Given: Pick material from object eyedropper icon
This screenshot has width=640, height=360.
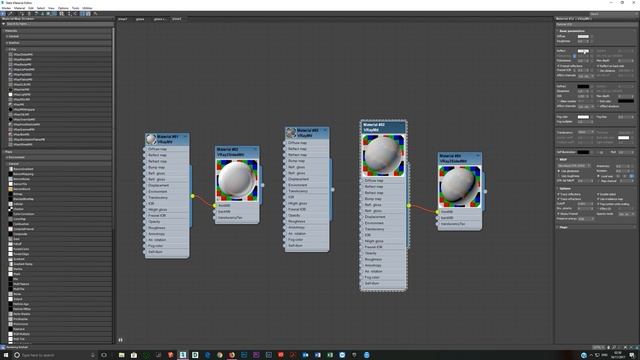Looking at the screenshot, I should click(10, 13).
